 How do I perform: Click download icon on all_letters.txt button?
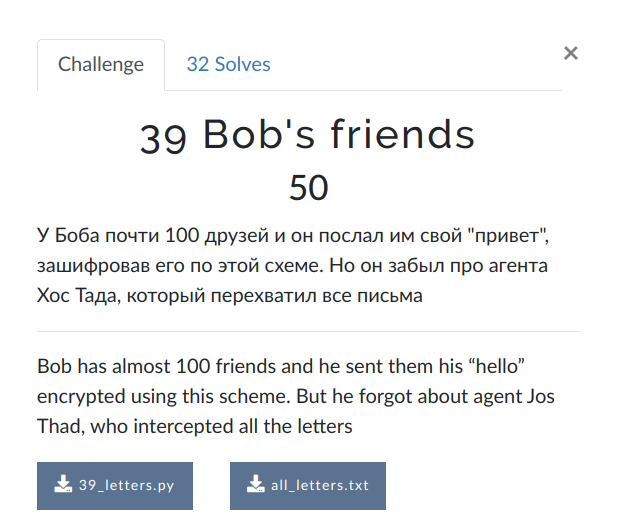point(256,484)
